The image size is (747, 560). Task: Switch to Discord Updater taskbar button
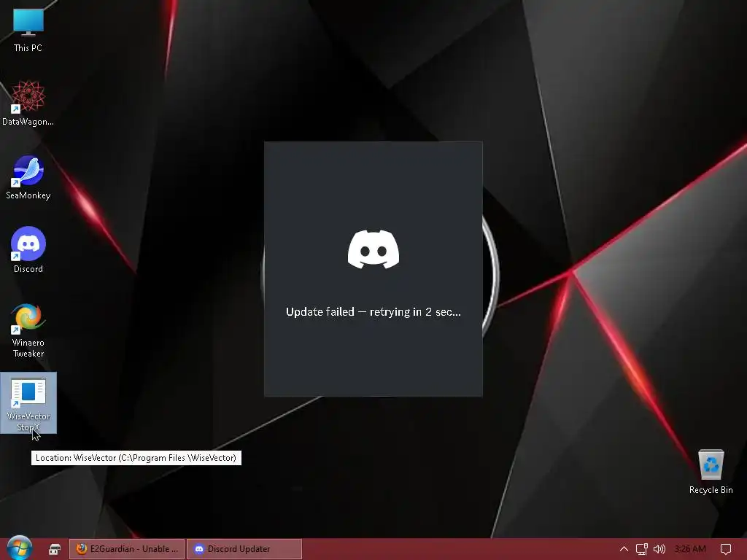[x=244, y=549]
